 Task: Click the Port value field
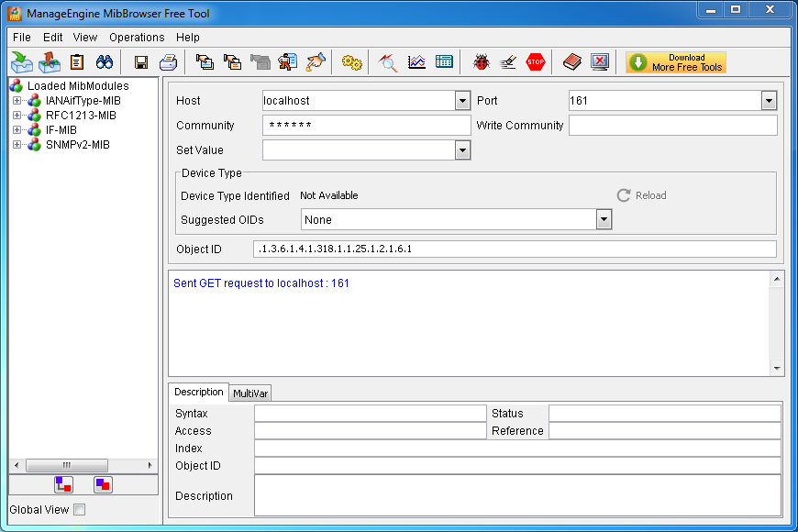click(x=665, y=101)
